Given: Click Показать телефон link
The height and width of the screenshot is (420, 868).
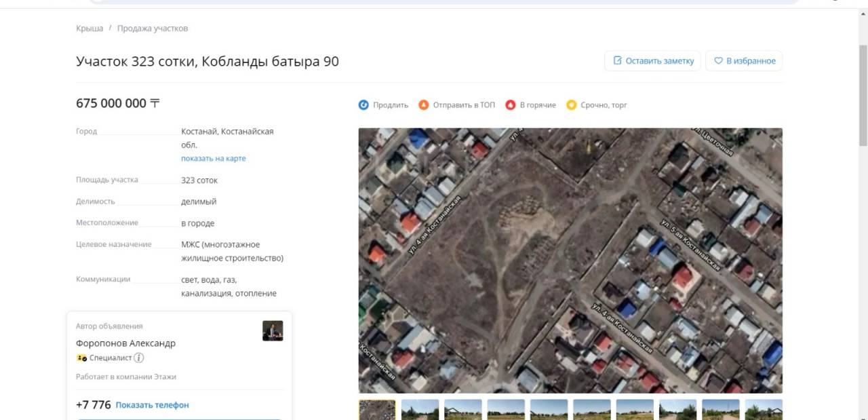Looking at the screenshot, I should coord(153,405).
